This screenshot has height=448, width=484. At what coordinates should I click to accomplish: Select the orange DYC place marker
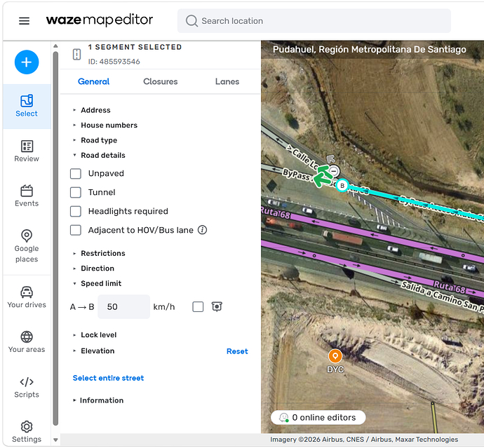click(335, 356)
